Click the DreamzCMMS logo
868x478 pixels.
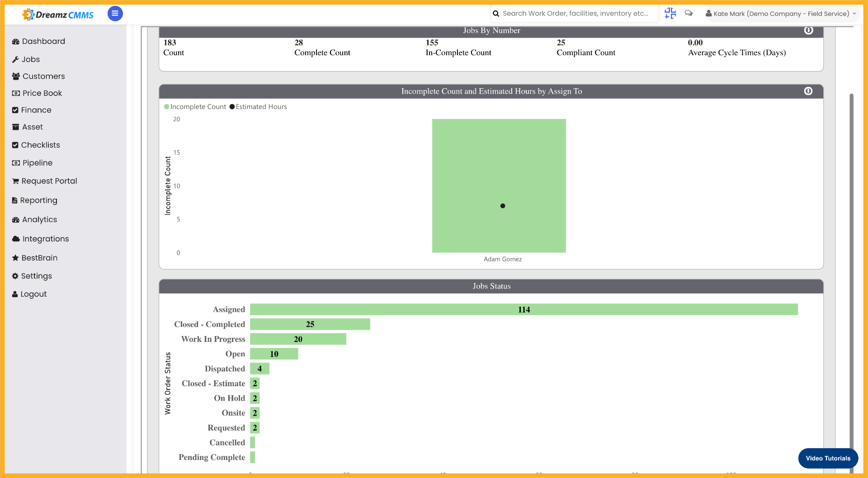click(57, 14)
